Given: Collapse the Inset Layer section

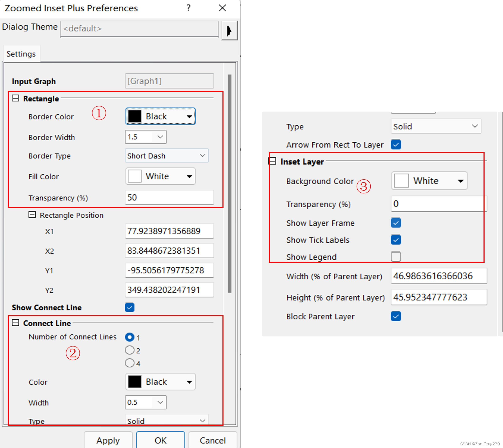Looking at the screenshot, I should pos(272,161).
